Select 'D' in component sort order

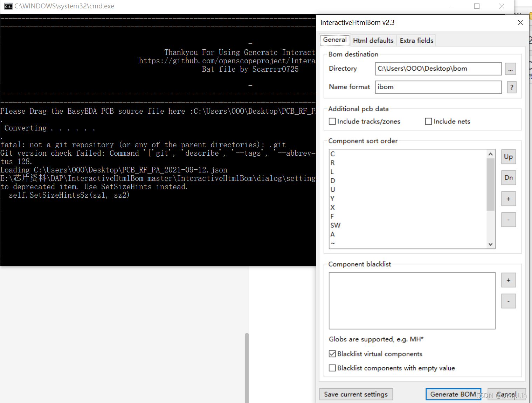tap(408, 181)
